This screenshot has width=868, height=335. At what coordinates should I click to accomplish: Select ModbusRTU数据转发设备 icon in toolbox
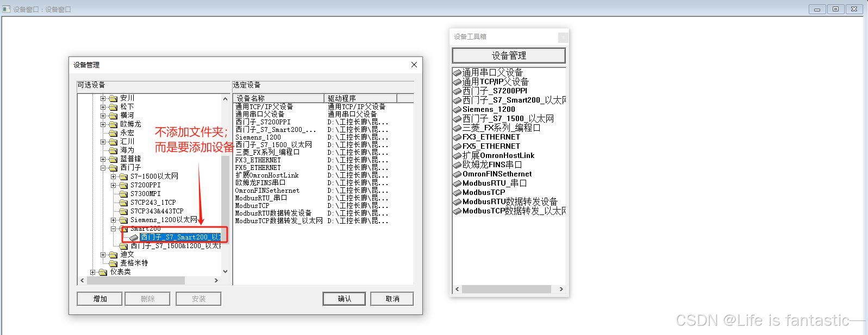457,202
